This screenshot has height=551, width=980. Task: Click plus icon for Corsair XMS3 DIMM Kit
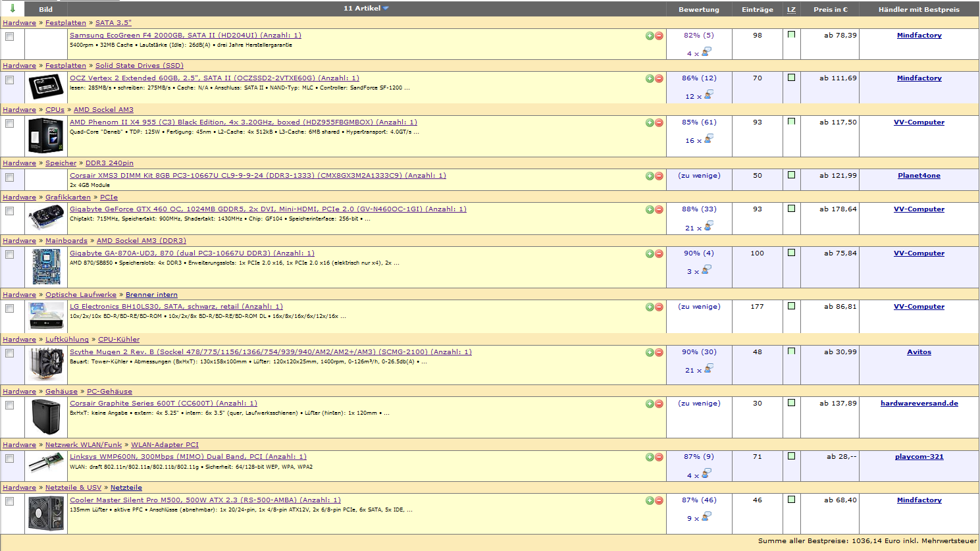coord(650,176)
